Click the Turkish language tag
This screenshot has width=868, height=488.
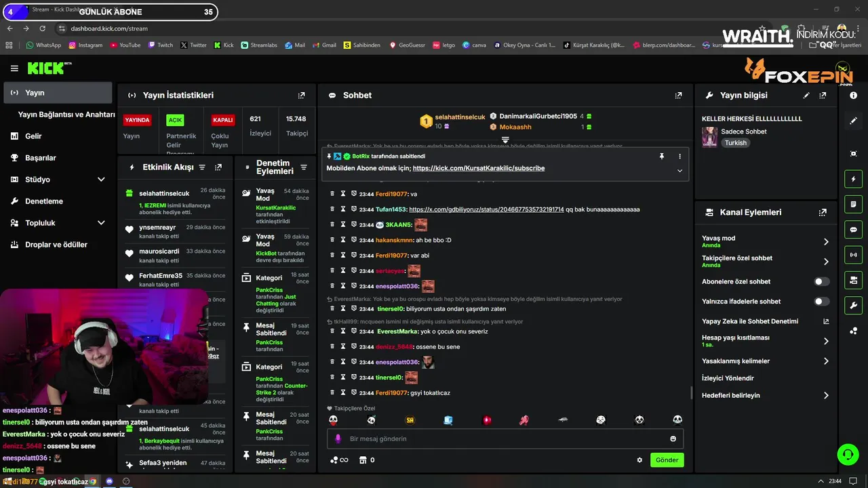(x=735, y=143)
